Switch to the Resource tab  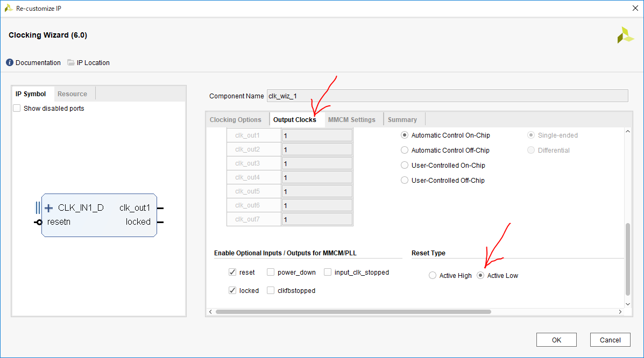point(72,94)
